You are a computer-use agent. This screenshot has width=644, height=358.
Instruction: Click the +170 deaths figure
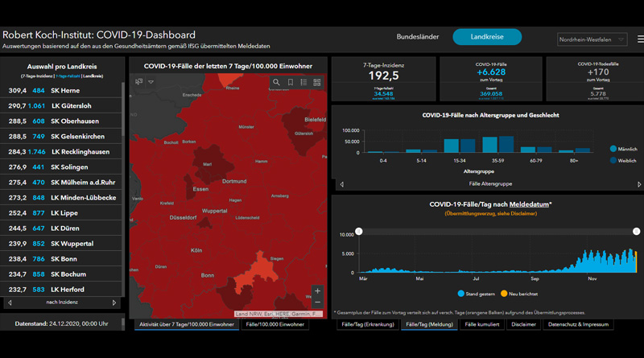click(x=598, y=72)
